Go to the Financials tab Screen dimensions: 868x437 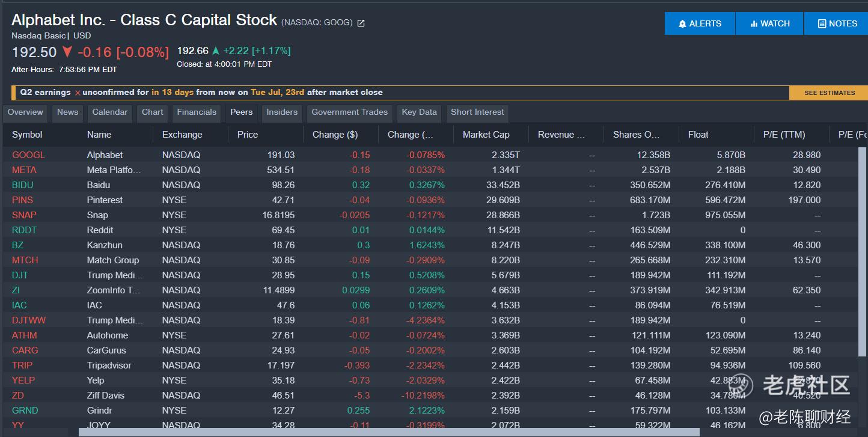pos(197,112)
